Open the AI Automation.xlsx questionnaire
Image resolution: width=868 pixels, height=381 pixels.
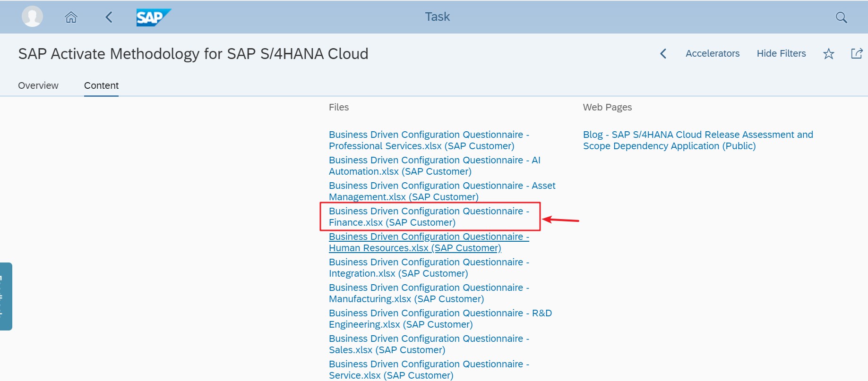click(434, 166)
